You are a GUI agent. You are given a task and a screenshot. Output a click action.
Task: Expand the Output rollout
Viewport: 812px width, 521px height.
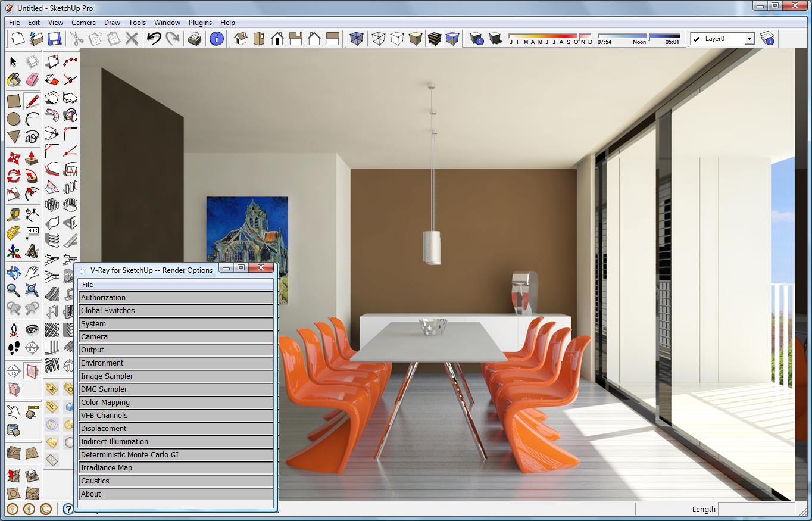pos(176,350)
